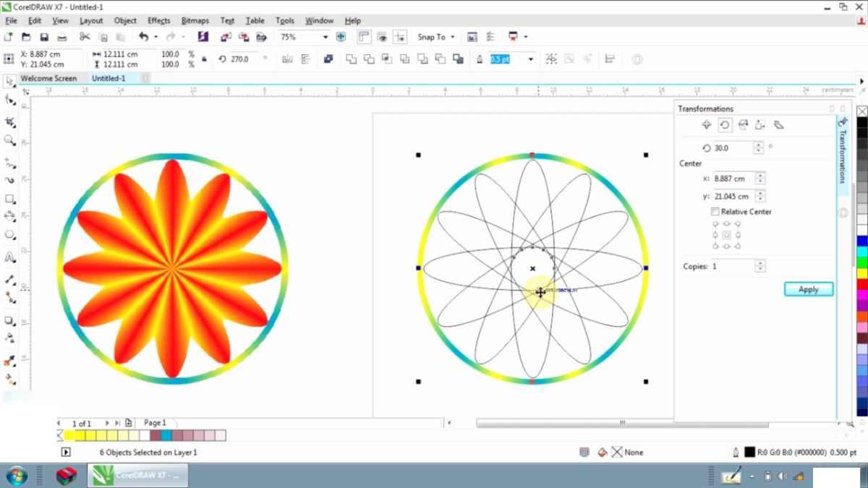868x488 pixels.
Task: Open the Bitmaps menu
Action: tap(195, 20)
